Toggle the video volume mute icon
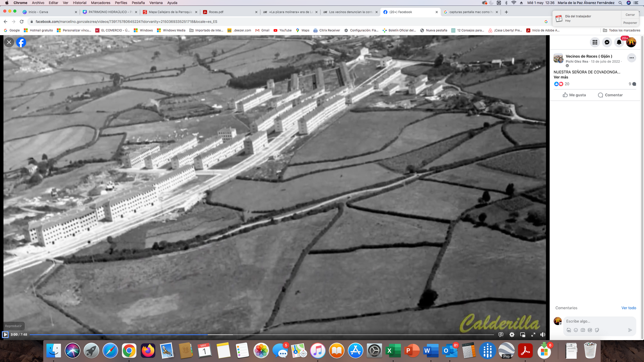This screenshot has width=644, height=362. coord(543,335)
